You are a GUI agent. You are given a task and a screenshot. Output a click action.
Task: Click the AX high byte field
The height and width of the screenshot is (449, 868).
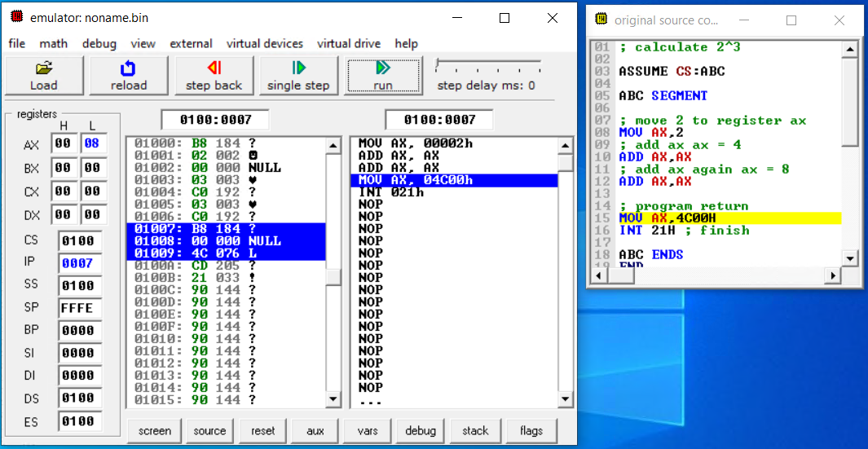(64, 144)
